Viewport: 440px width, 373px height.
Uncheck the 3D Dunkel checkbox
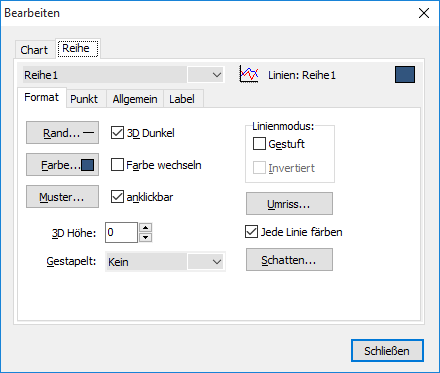click(117, 133)
